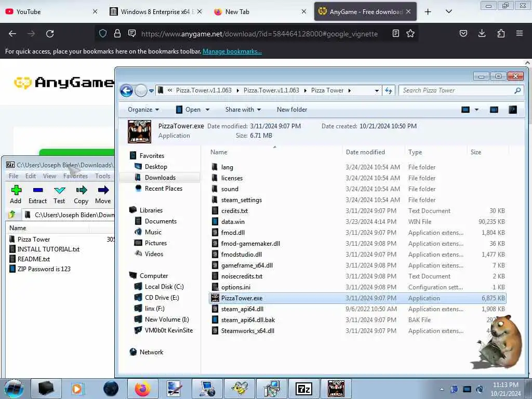
Task: Refresh the Explorer address bar
Action: click(389, 90)
